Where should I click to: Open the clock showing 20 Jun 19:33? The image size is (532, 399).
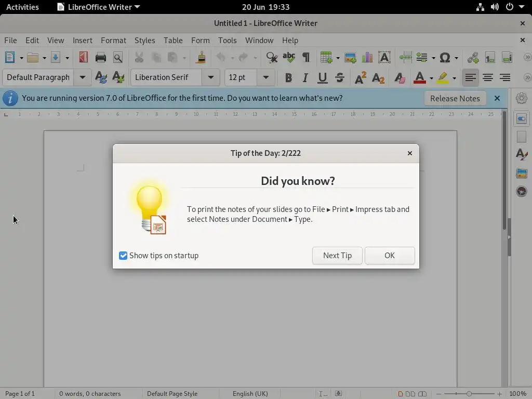point(265,7)
